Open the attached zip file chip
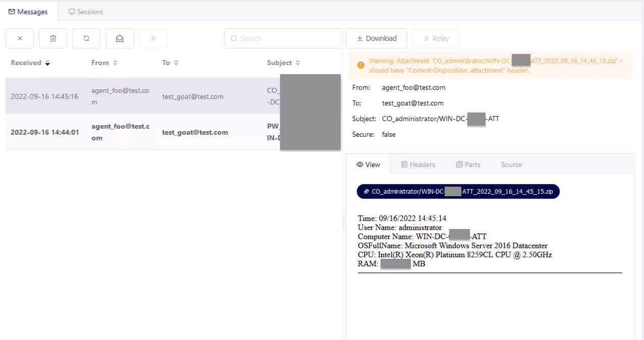 458,192
